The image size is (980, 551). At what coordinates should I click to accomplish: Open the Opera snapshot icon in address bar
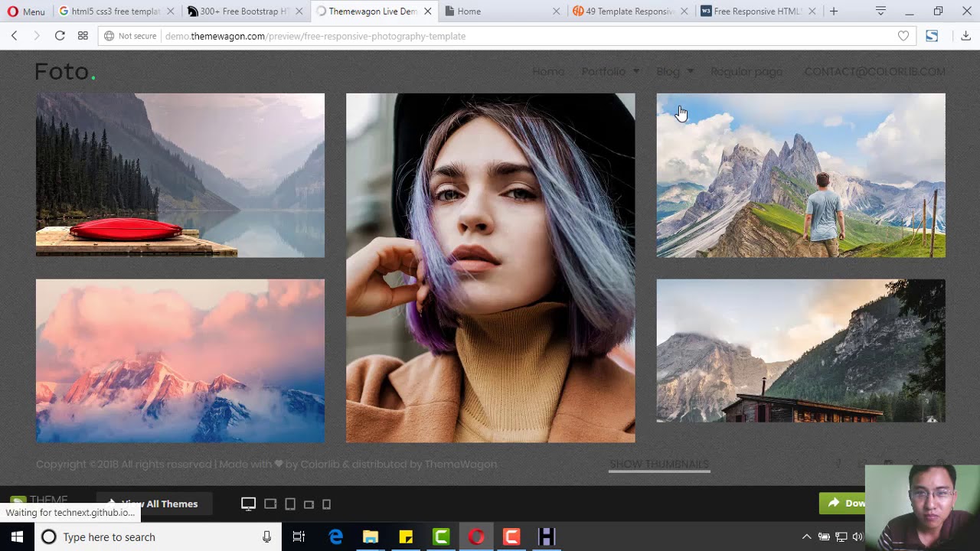pos(932,36)
